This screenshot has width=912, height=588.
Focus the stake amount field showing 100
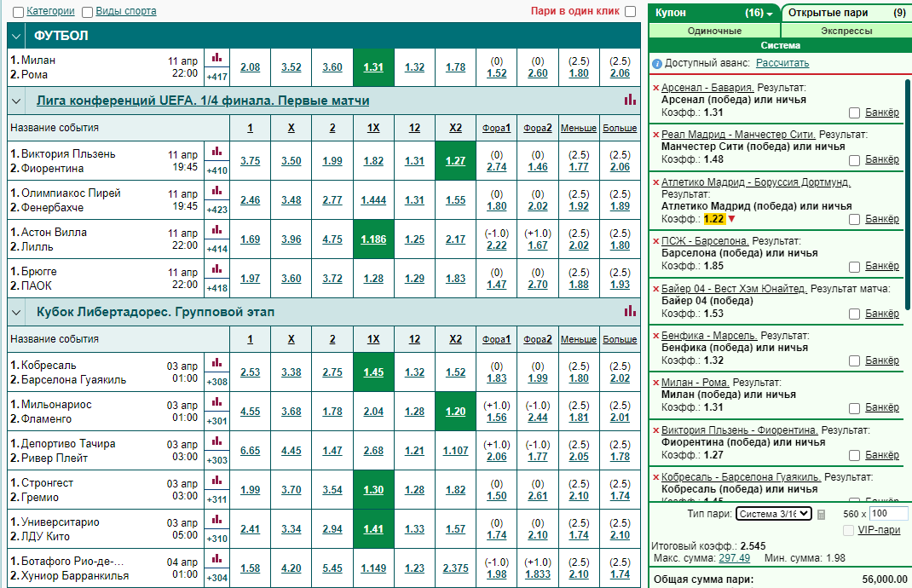pos(889,513)
